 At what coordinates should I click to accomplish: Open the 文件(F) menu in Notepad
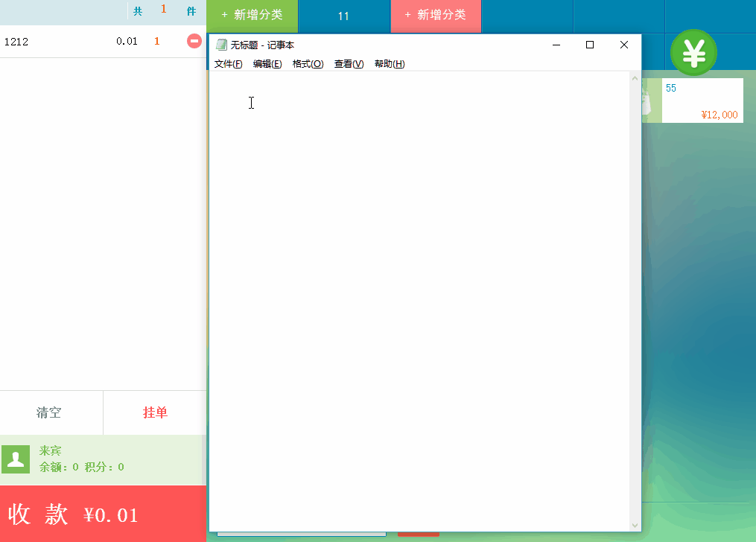(x=228, y=63)
